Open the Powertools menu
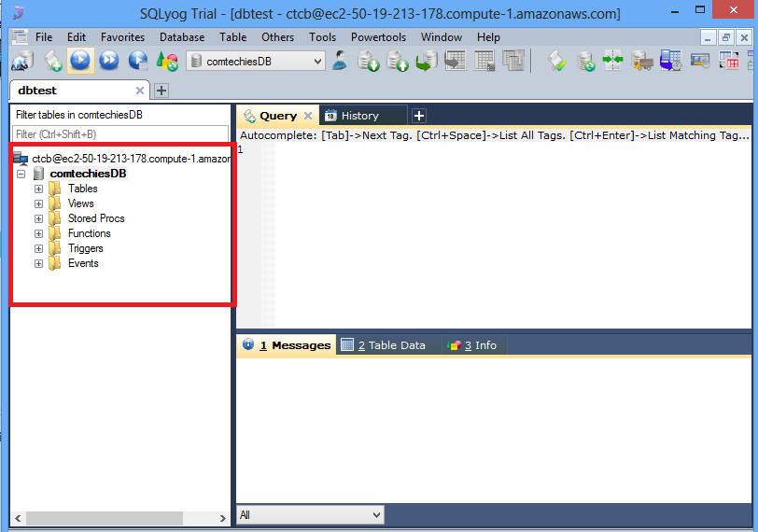758x532 pixels. click(x=378, y=37)
